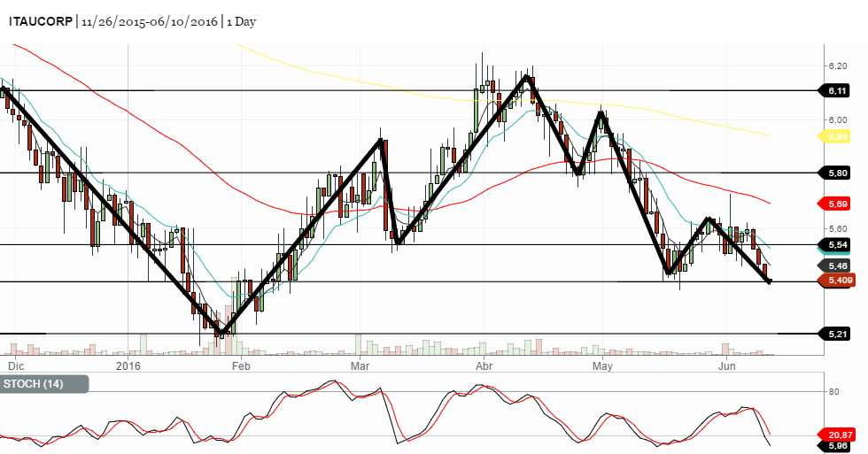
Task: Click the Dic month axis label
Action: click(16, 366)
